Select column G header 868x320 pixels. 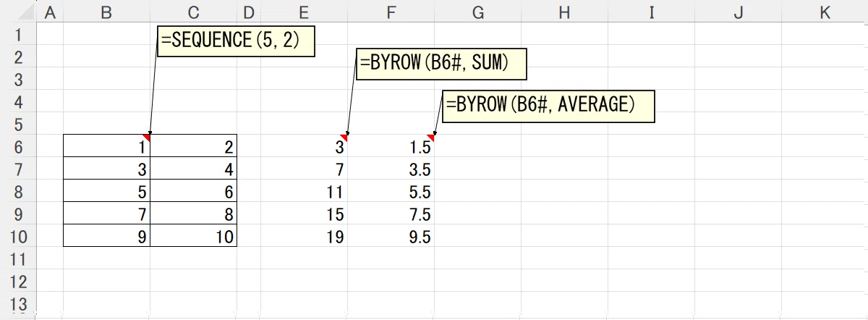(478, 12)
